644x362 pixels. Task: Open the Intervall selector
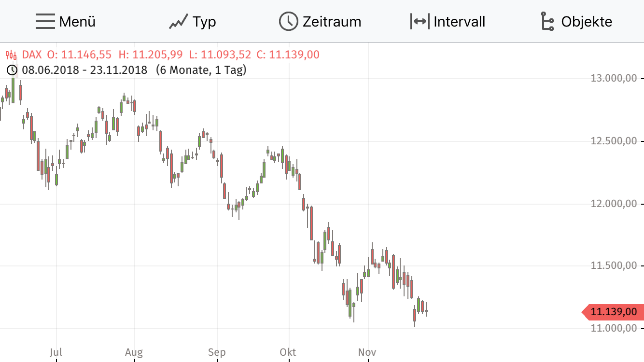click(459, 22)
